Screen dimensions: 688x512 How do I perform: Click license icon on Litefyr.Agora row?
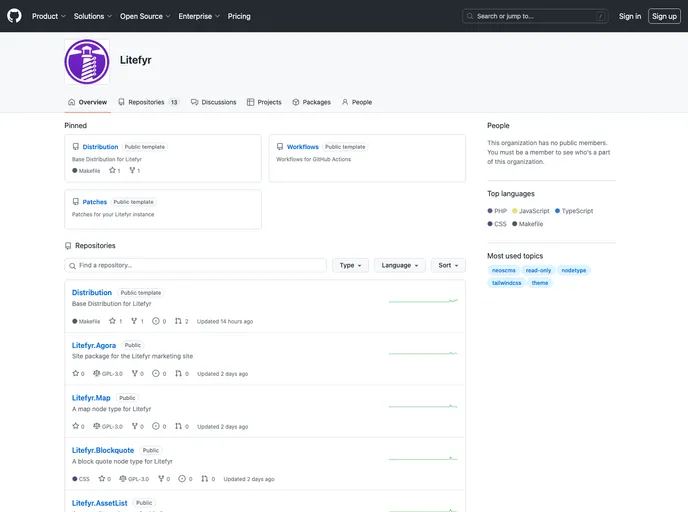(97, 374)
